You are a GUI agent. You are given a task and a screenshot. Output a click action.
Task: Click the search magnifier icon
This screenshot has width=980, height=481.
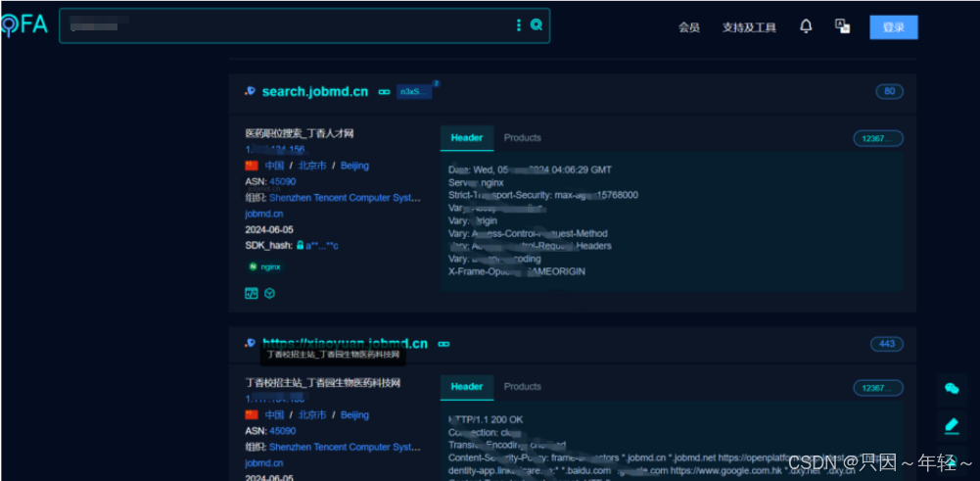(537, 25)
